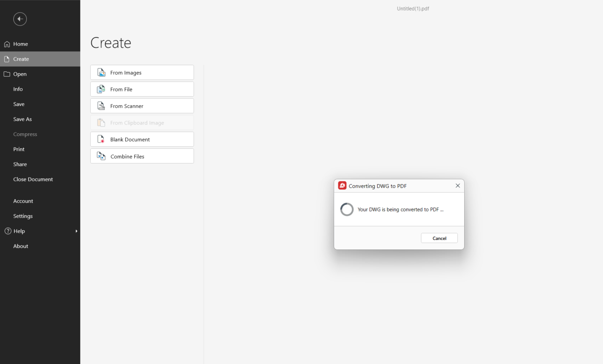Click the Untitled(1).pdf title text

tap(413, 8)
